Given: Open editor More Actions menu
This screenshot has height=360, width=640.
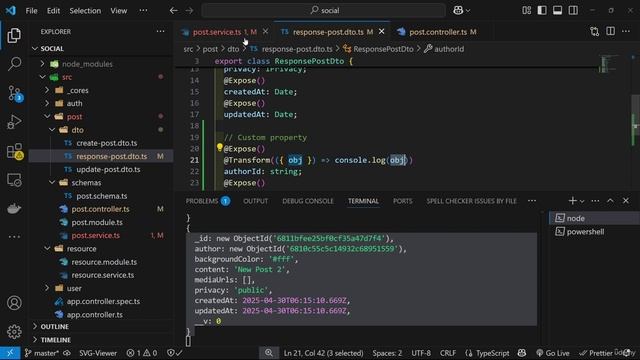Looking at the screenshot, I should click(x=626, y=31).
